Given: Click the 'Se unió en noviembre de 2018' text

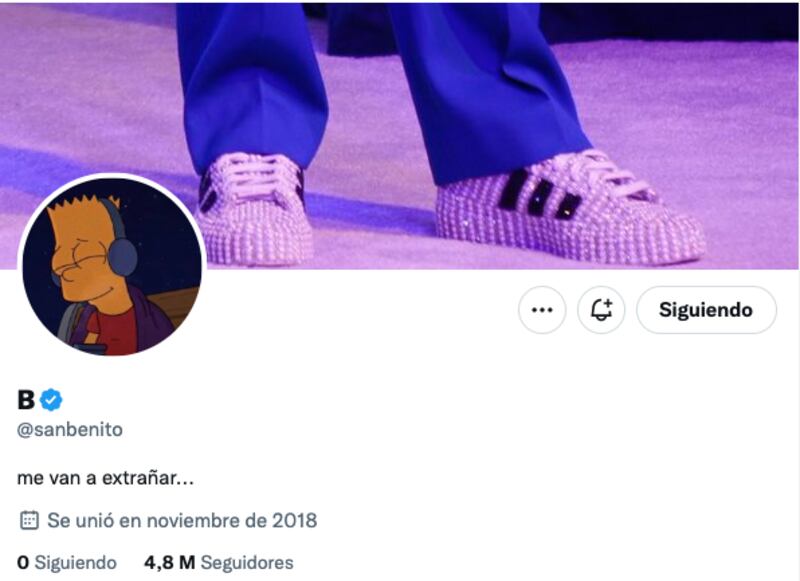Looking at the screenshot, I should 182,520.
